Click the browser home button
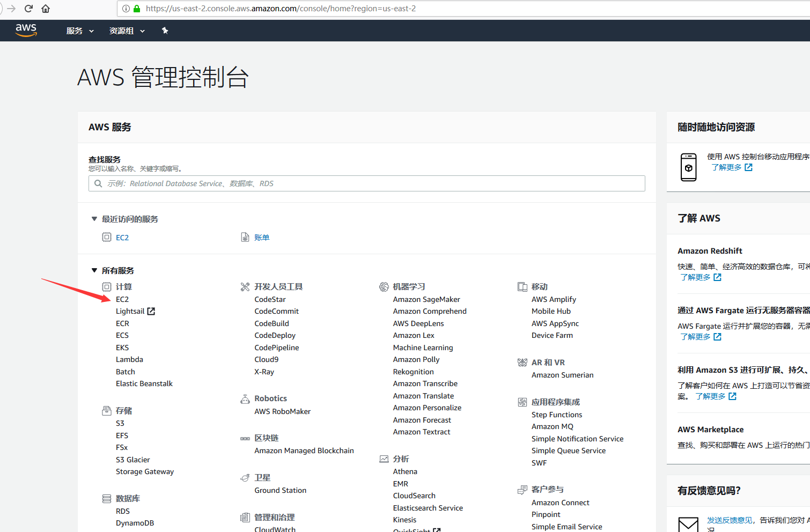The width and height of the screenshot is (810, 532). (46, 9)
